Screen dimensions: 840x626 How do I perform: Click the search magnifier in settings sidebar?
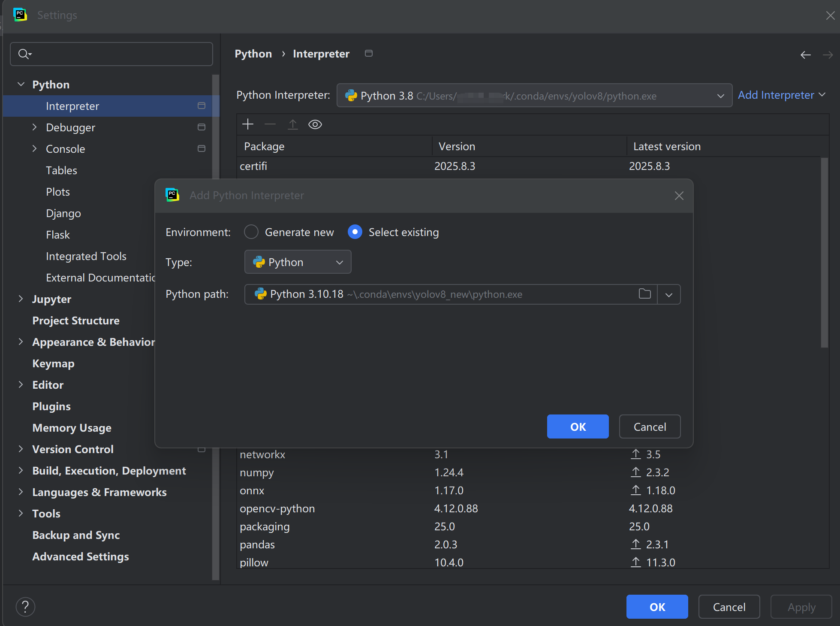(x=24, y=54)
